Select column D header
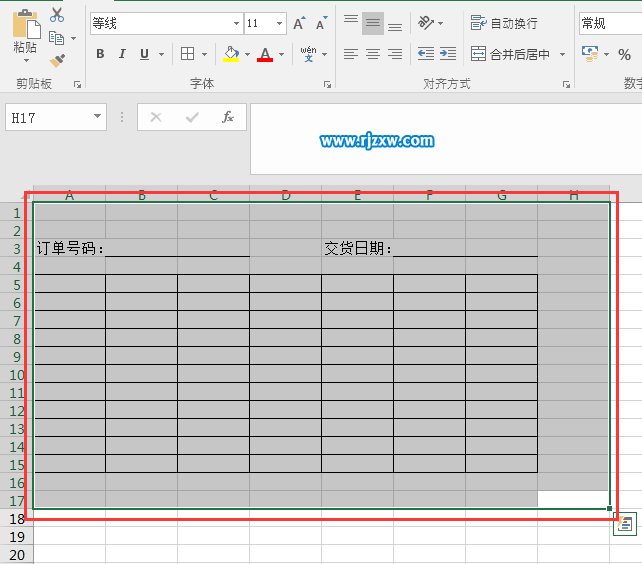This screenshot has width=642, height=564. tap(286, 195)
